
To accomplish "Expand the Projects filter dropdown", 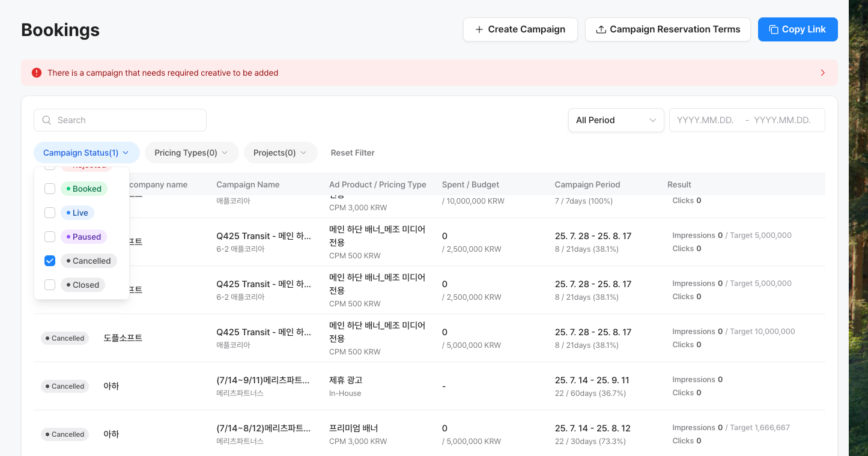I will click(x=280, y=153).
